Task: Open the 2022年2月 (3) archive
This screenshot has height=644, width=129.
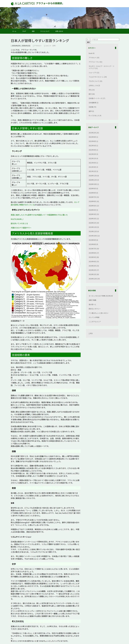Action: (93, 154)
